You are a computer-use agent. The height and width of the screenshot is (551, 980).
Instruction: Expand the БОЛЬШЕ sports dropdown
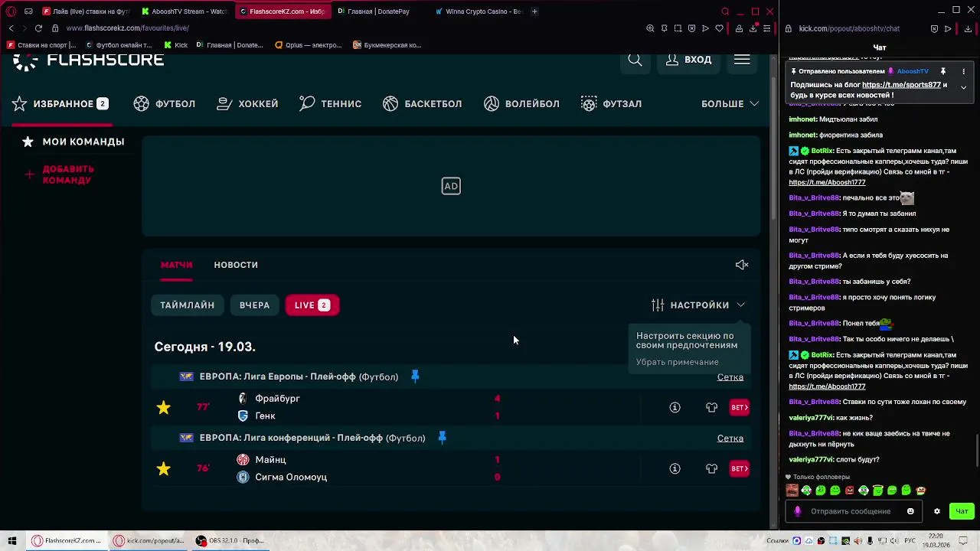[730, 104]
